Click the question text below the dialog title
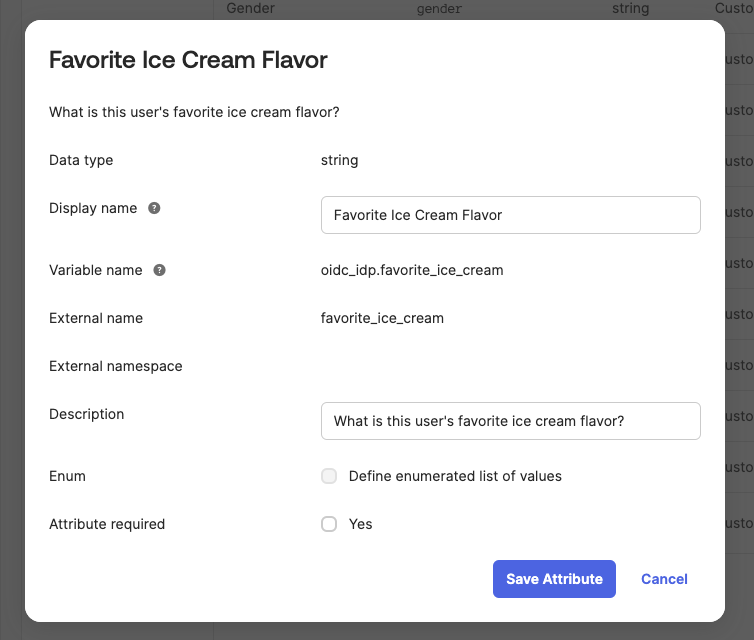This screenshot has height=640, width=754. [194, 112]
